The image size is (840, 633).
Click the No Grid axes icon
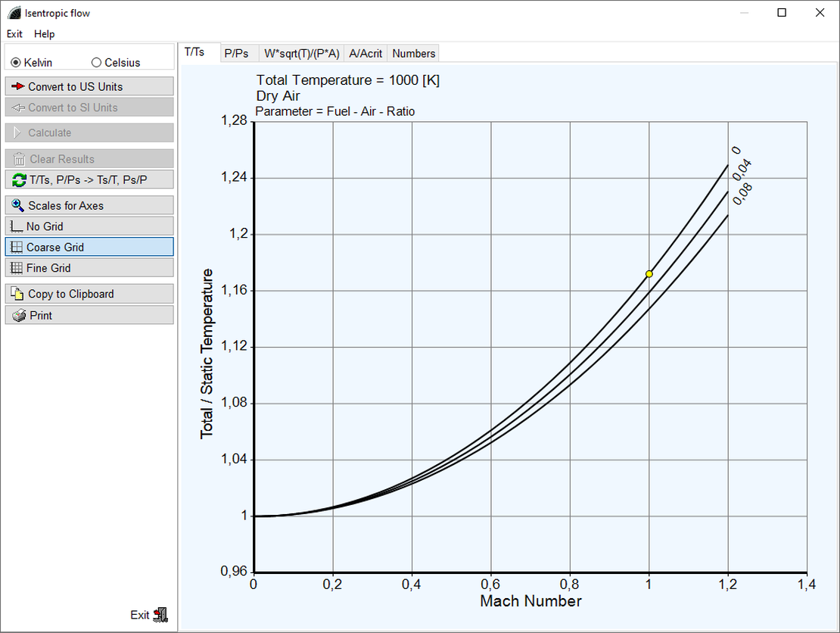click(17, 226)
